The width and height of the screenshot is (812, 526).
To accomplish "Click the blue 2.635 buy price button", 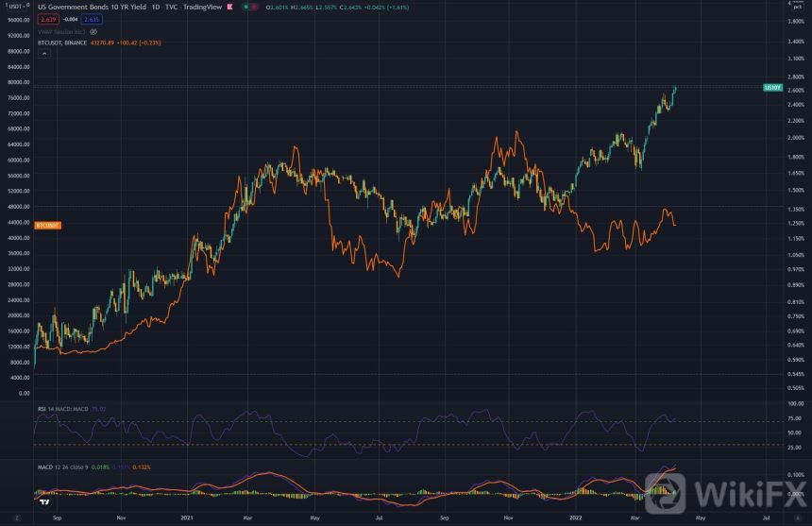I will pyautogui.click(x=91, y=18).
